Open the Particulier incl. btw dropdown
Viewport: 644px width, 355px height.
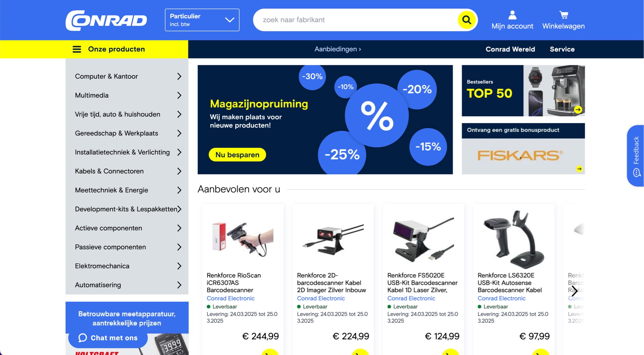(x=202, y=20)
